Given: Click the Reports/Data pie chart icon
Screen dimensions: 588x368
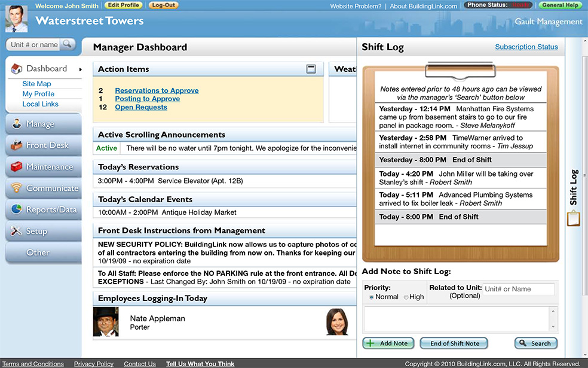Looking at the screenshot, I should pyautogui.click(x=17, y=209).
